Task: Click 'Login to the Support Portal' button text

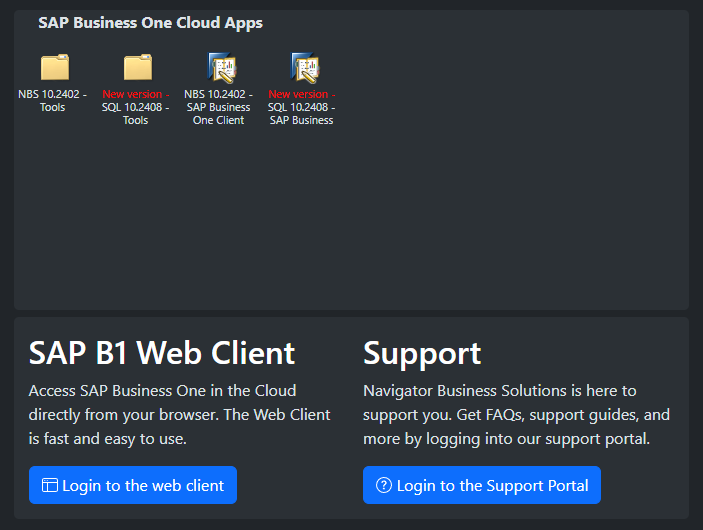Action: pos(492,486)
